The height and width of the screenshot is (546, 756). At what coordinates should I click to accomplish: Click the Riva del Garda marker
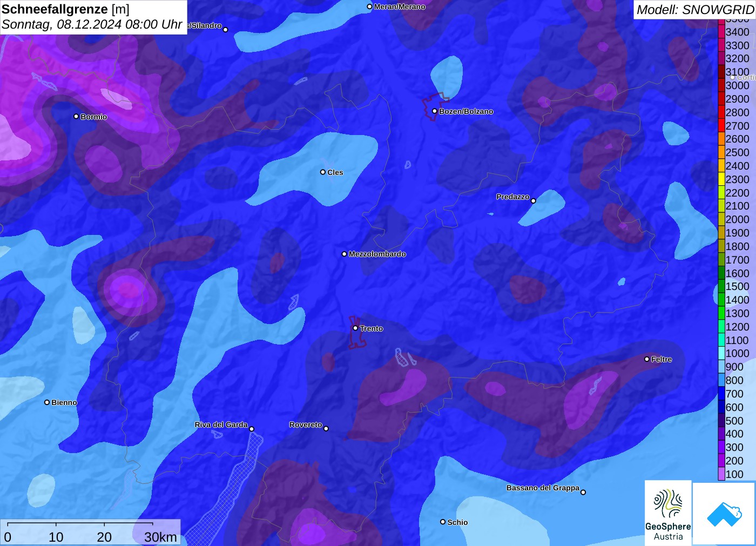coord(252,429)
